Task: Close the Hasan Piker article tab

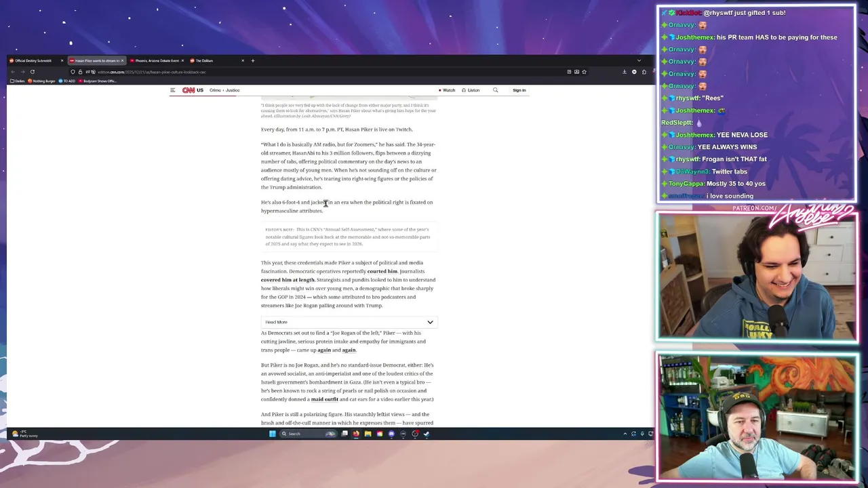Action: tap(122, 60)
